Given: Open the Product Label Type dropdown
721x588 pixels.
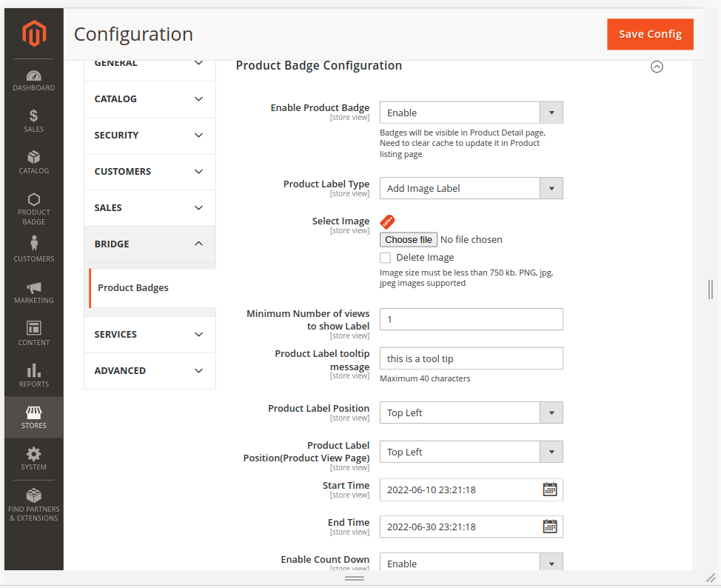Looking at the screenshot, I should click(471, 188).
